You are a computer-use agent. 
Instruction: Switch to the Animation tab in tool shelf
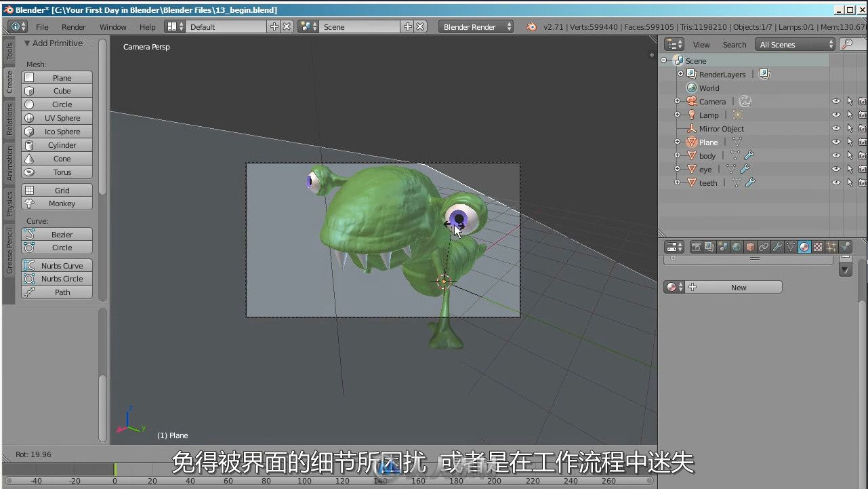pyautogui.click(x=9, y=162)
